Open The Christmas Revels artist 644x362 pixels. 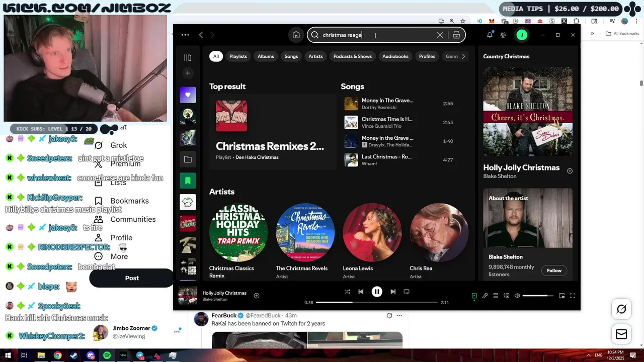tap(305, 241)
